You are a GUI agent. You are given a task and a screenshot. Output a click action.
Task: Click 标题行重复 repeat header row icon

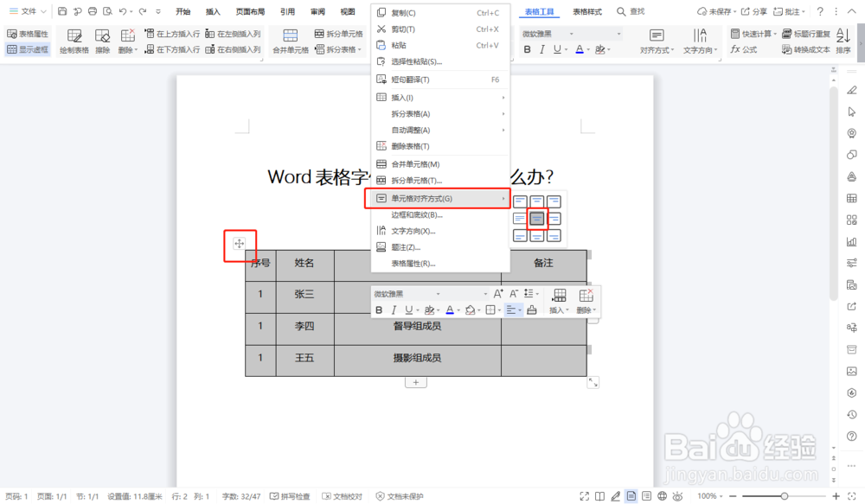[x=808, y=34]
